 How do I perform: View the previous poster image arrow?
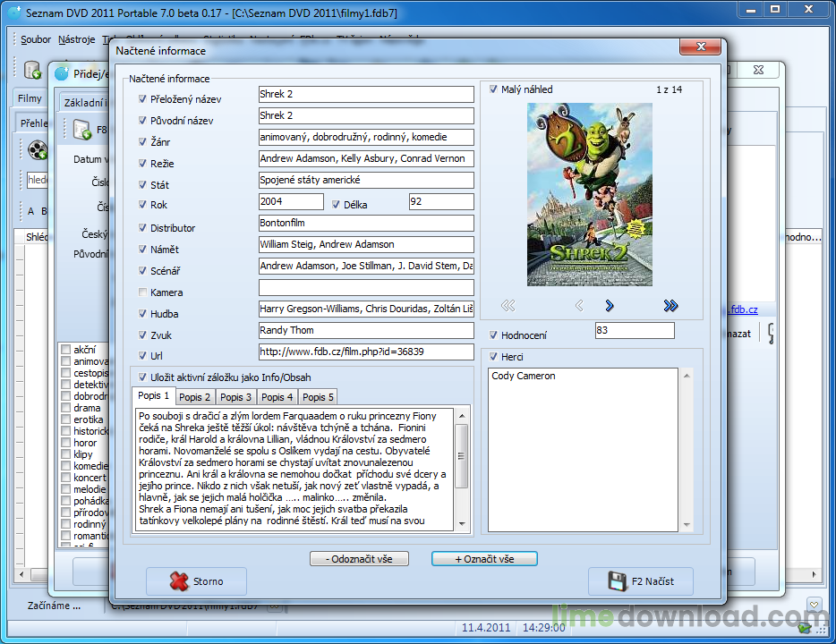[579, 305]
